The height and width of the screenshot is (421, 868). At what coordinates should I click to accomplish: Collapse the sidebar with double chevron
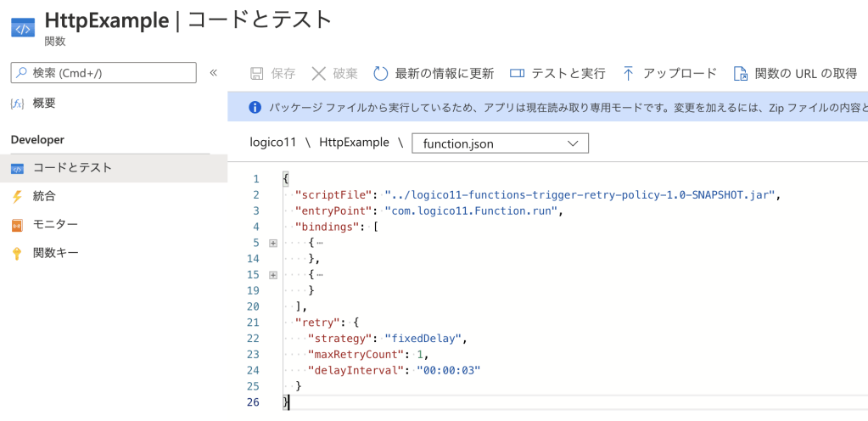[214, 73]
